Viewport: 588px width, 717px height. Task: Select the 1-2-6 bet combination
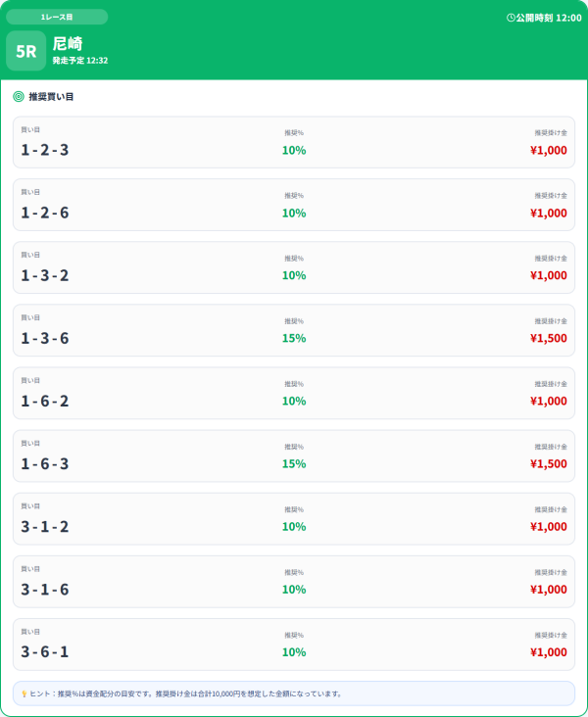(45, 213)
